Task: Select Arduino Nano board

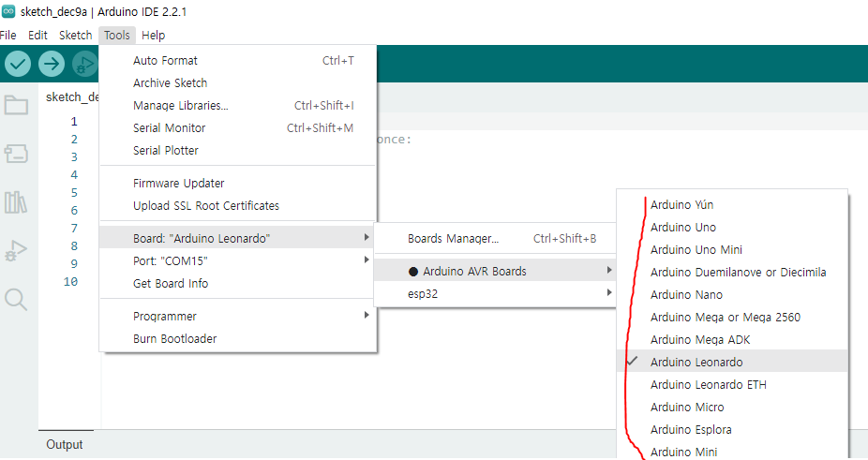Action: tap(732, 295)
